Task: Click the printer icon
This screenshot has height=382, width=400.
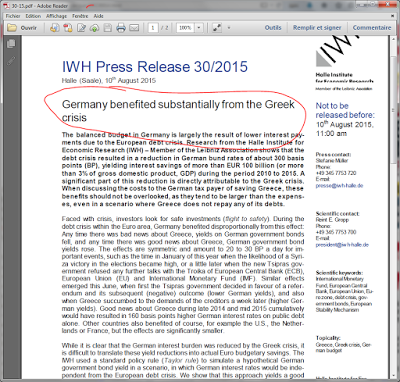Action: click(x=121, y=28)
